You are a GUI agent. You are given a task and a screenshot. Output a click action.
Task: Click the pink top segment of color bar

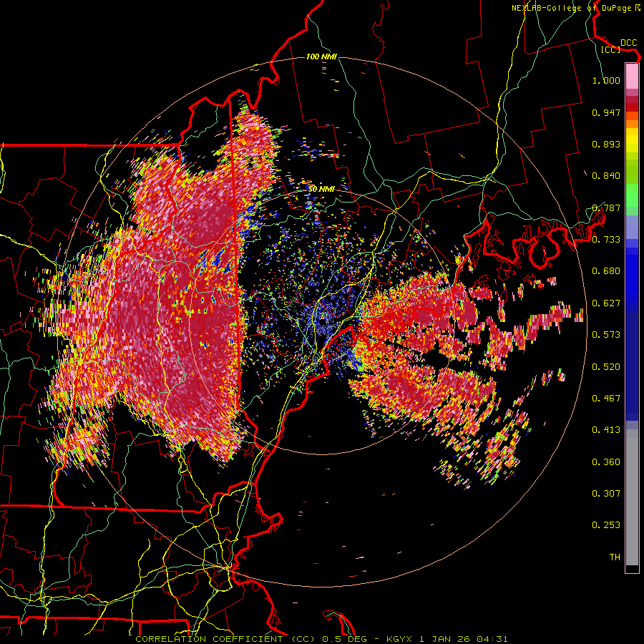point(632,77)
